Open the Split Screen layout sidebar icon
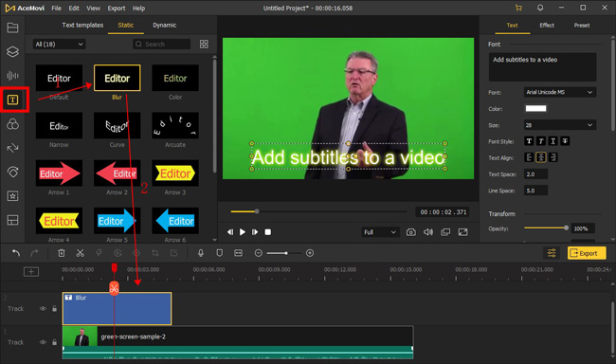 12,220
